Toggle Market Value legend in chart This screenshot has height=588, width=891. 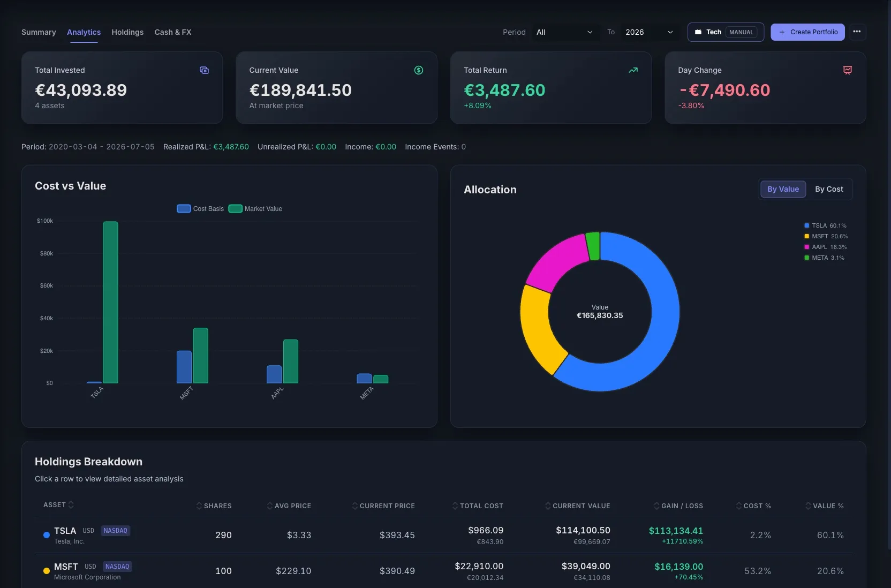click(x=255, y=209)
